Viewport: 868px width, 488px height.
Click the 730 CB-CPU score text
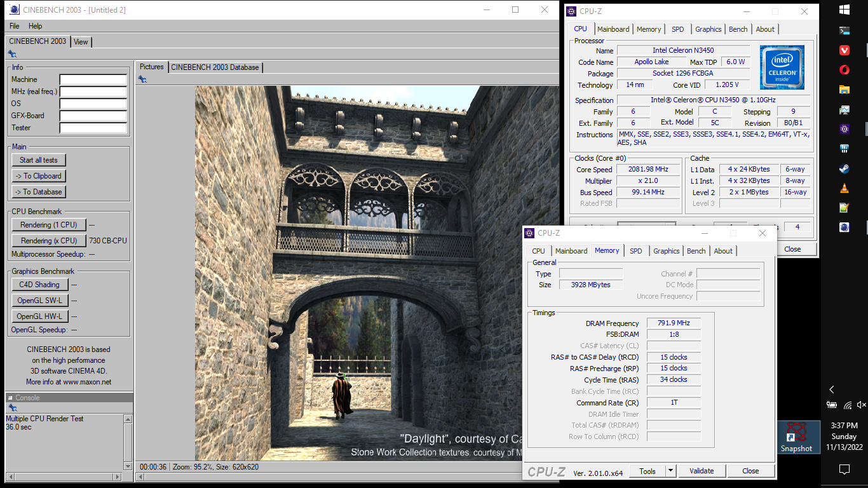point(108,241)
